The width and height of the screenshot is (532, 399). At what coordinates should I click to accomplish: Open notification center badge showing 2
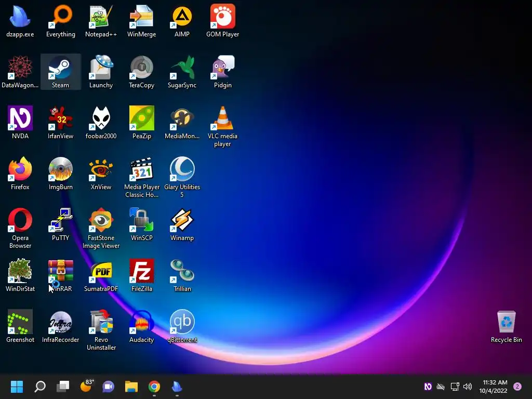tap(517, 387)
